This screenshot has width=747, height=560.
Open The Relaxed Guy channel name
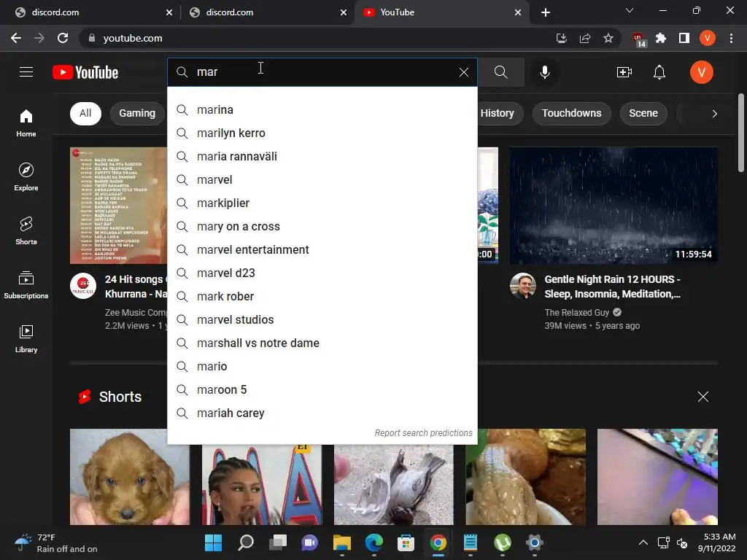(x=577, y=312)
